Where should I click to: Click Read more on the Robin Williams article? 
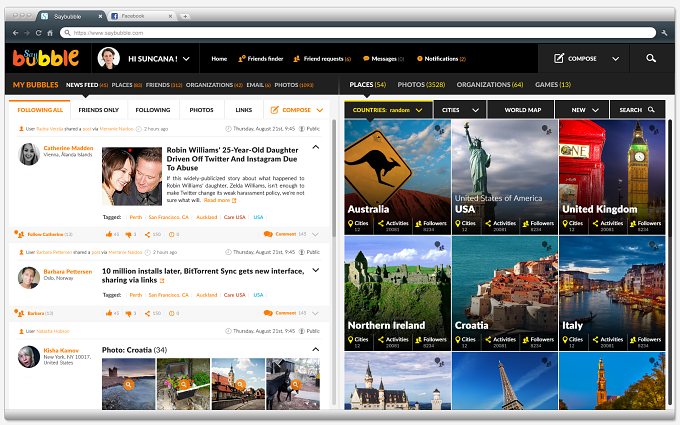tap(219, 200)
